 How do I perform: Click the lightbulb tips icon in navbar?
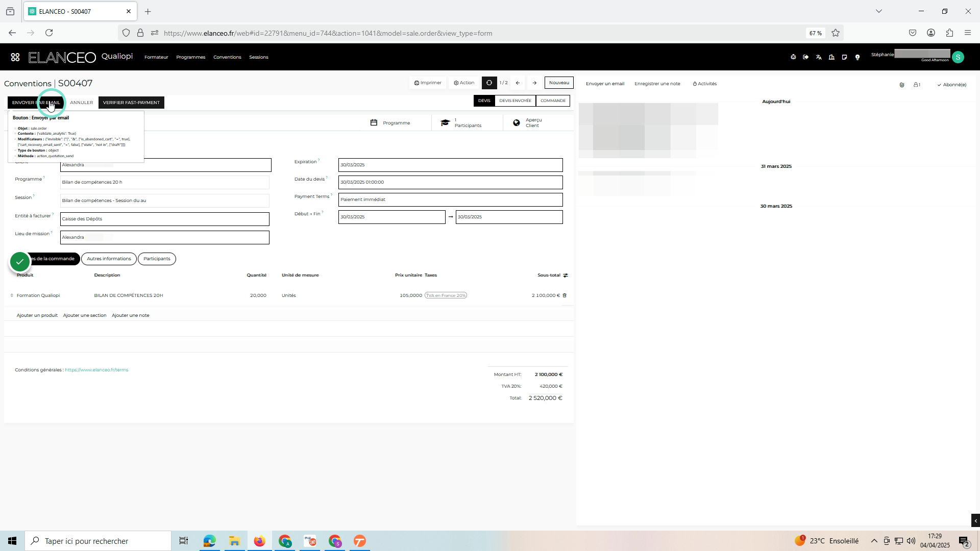tap(857, 57)
